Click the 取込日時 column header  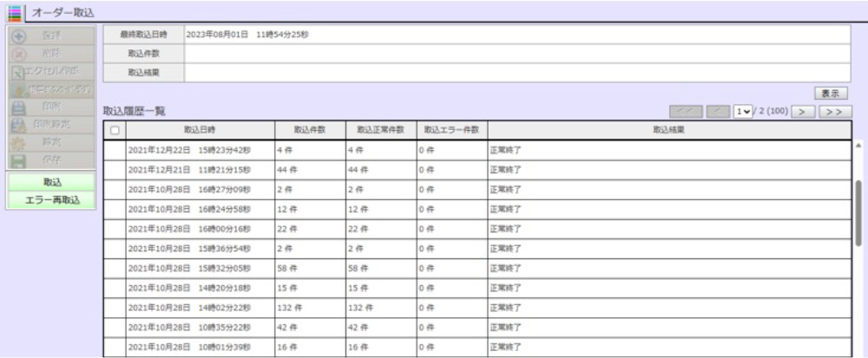pyautogui.click(x=200, y=130)
